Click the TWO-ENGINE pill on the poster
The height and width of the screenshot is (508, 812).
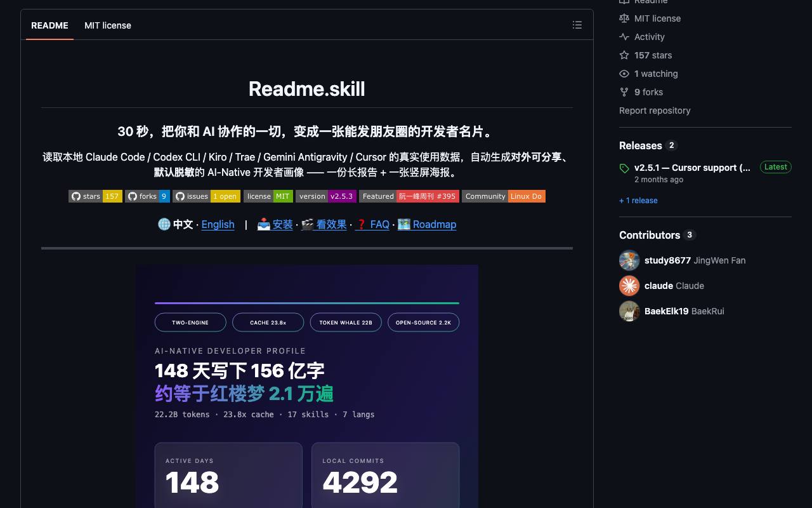190,323
